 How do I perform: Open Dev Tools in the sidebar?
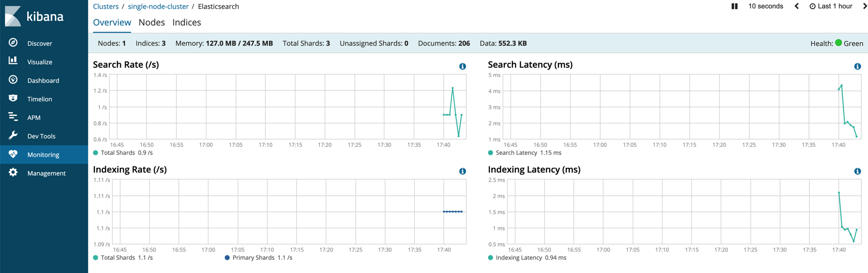[x=44, y=136]
